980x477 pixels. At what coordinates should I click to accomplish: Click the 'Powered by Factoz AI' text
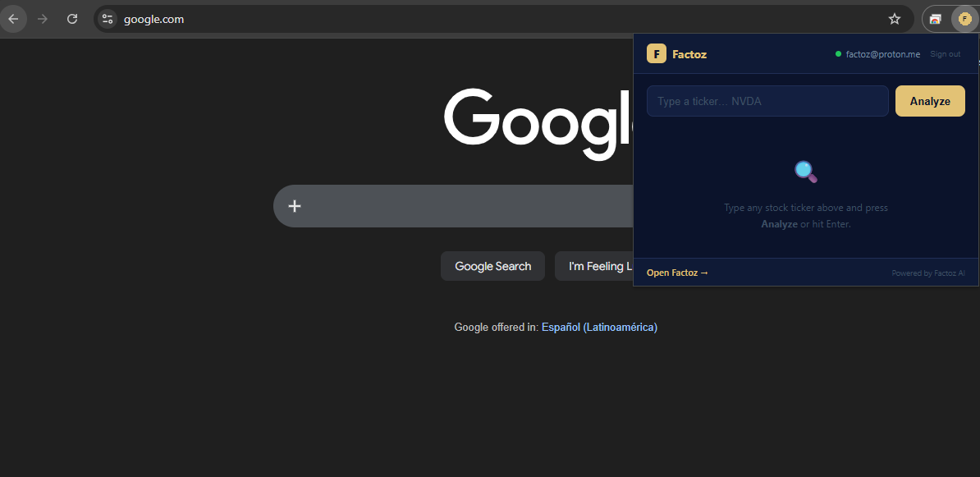coord(928,273)
